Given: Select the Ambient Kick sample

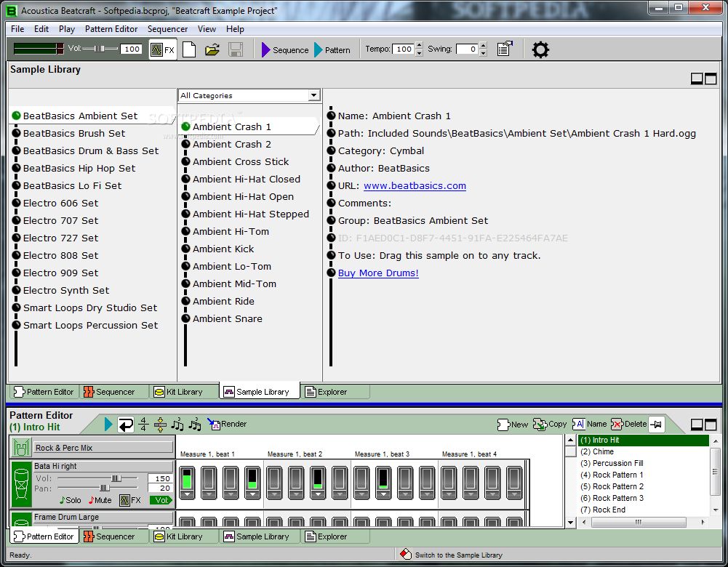Looking at the screenshot, I should tap(223, 249).
